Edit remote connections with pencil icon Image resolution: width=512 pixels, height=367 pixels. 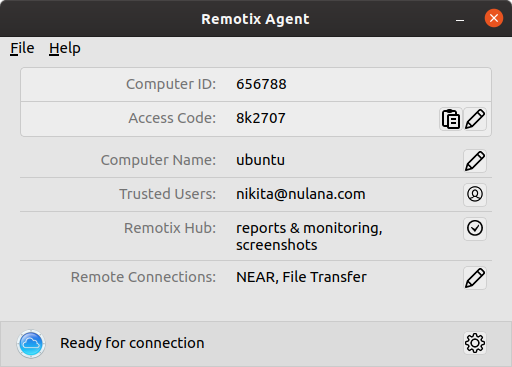pyautogui.click(x=475, y=278)
